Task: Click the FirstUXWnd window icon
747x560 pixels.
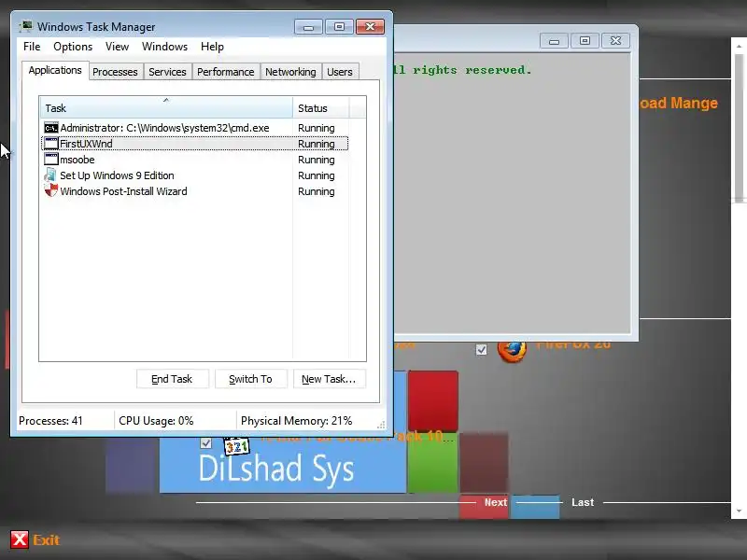Action: click(x=51, y=144)
